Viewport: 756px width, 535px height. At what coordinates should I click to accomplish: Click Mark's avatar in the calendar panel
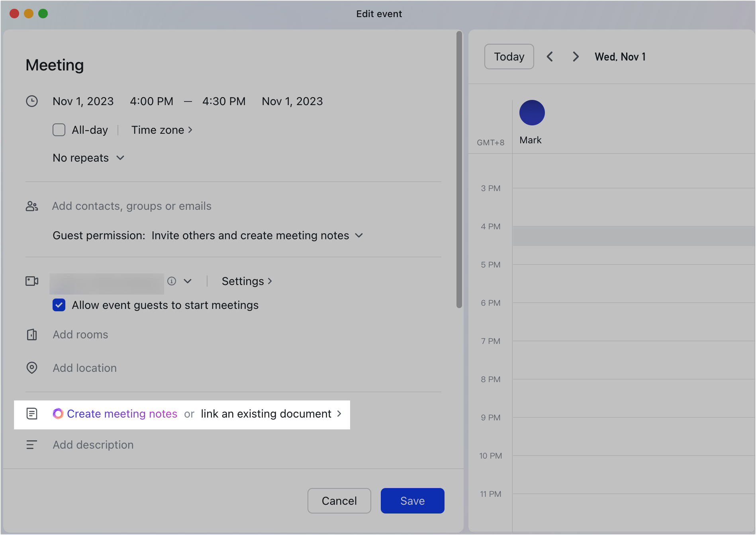[x=531, y=113]
